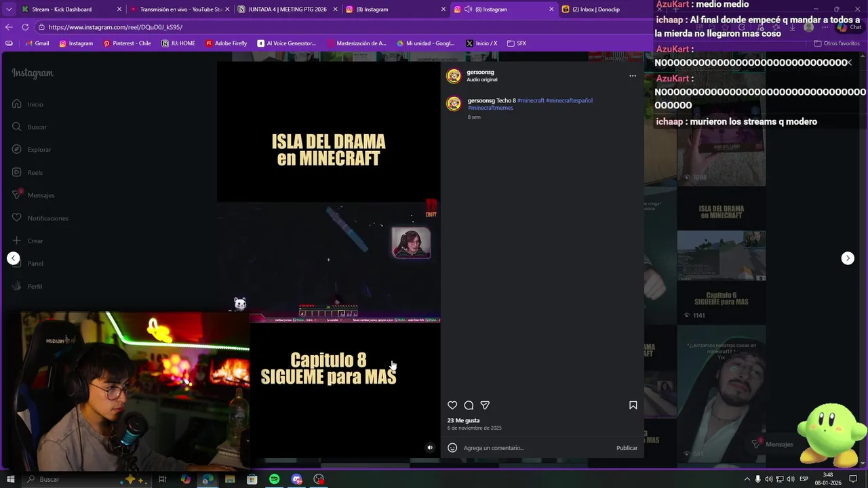Click gersoonsg profile avatar in post header
868x488 pixels.
(x=454, y=76)
